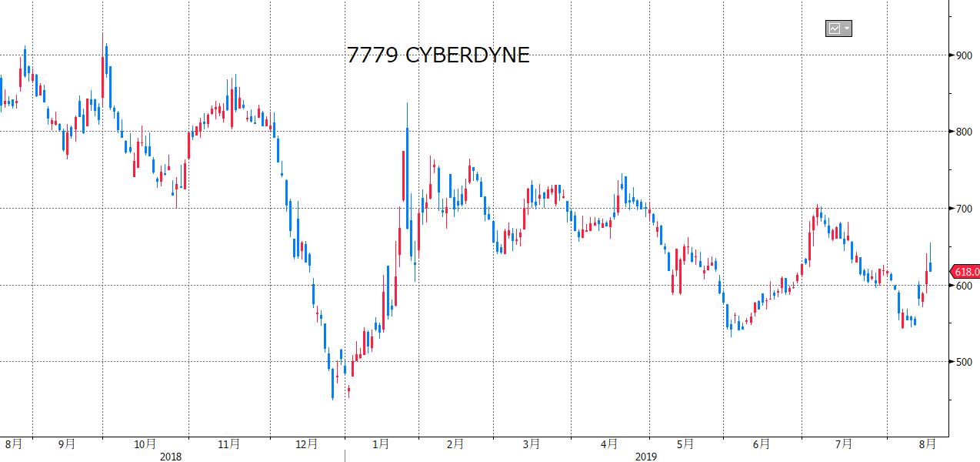Open the chart type dropdown arrow
The height and width of the screenshot is (462, 980).
click(847, 29)
